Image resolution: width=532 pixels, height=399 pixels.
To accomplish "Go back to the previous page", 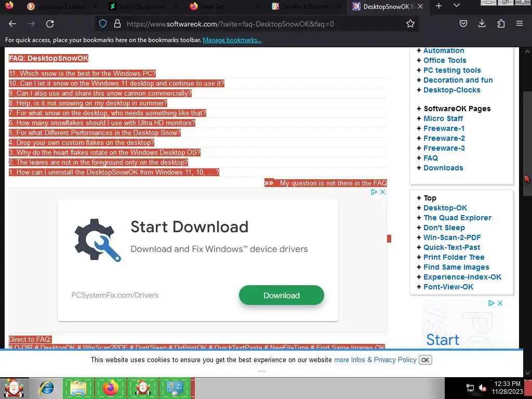I will coord(12,24).
